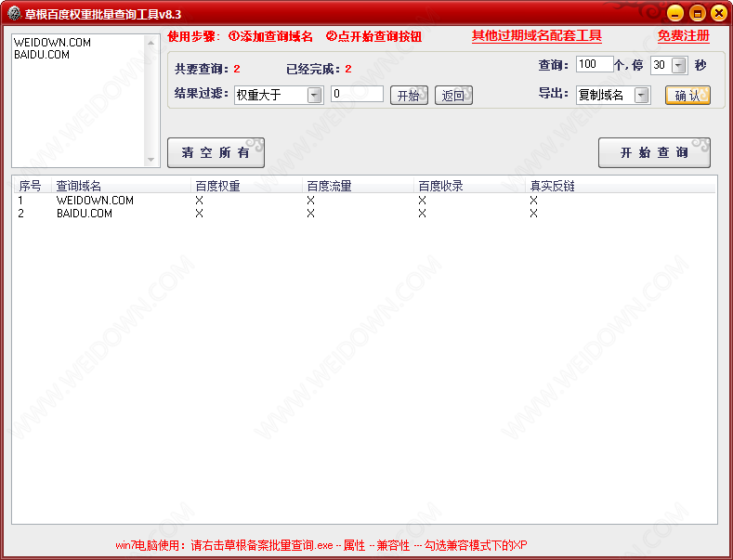Screen dimensions: 733x560
Task: Click the filter value field showing 0
Action: [x=357, y=94]
